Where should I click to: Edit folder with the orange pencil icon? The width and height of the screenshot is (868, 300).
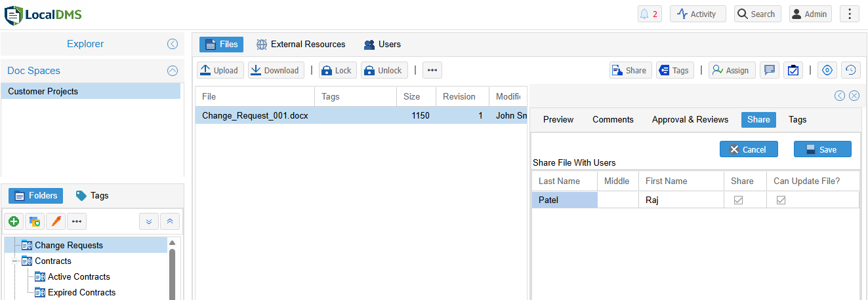click(x=56, y=221)
